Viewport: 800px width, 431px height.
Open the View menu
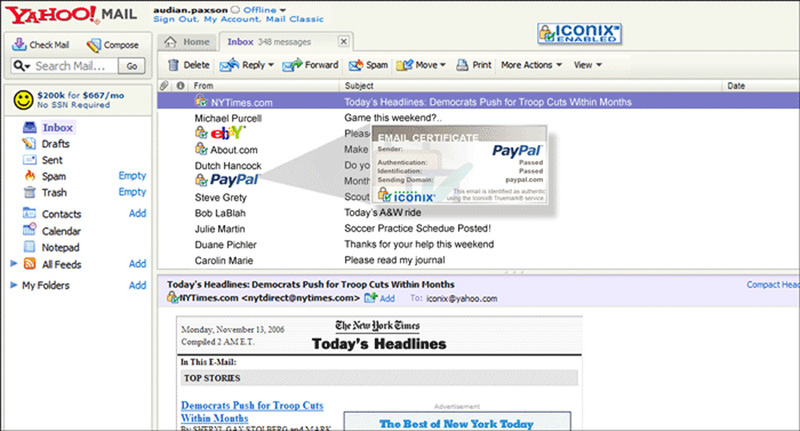click(588, 65)
